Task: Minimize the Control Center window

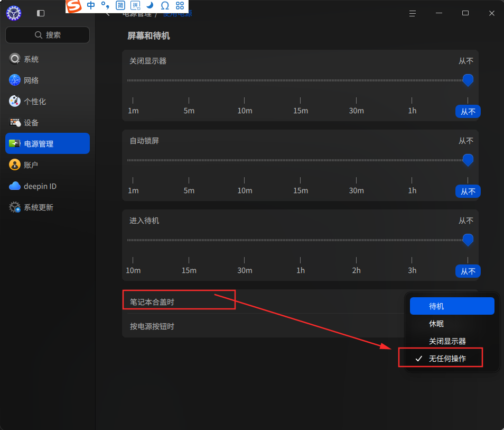Action: 438,13
